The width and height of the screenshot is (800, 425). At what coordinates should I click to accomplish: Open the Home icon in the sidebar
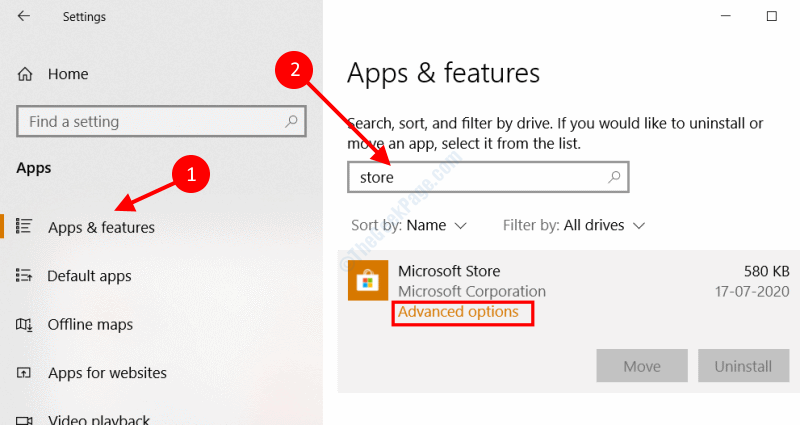pyautogui.click(x=24, y=74)
